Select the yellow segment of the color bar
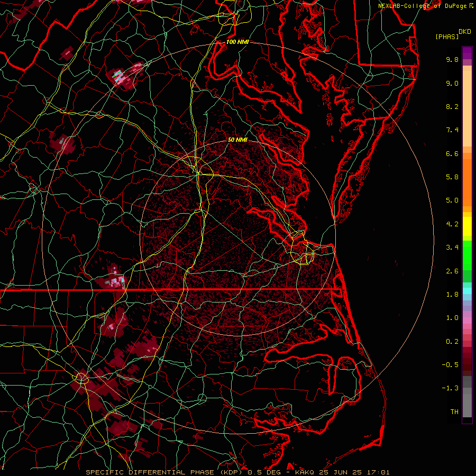Viewport: 476px width, 476px height. [x=467, y=226]
